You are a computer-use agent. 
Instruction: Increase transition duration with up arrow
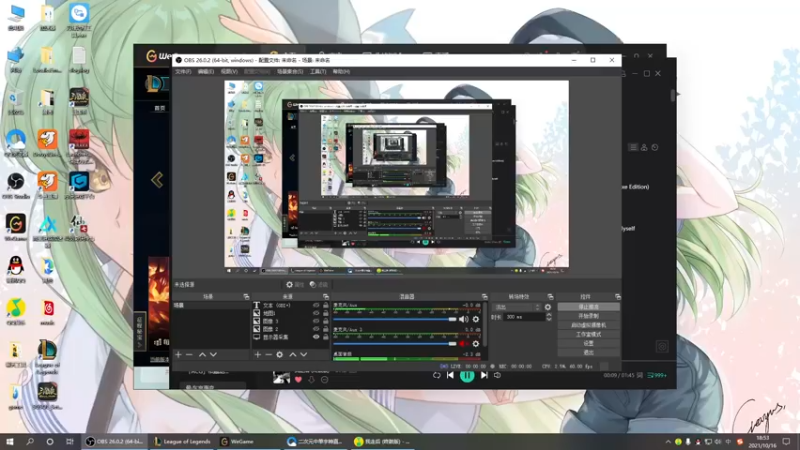pos(548,315)
